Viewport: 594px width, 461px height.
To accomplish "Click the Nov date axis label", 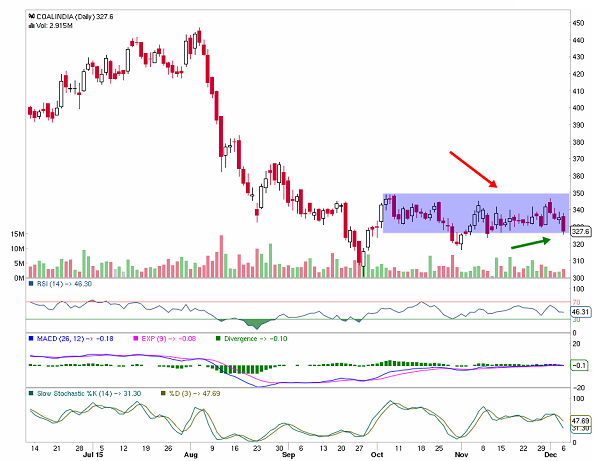I will coord(461,455).
